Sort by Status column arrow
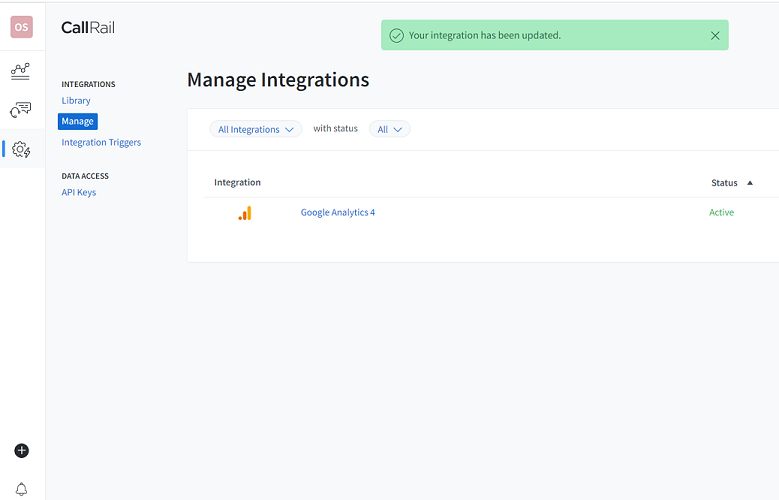 [x=750, y=183]
